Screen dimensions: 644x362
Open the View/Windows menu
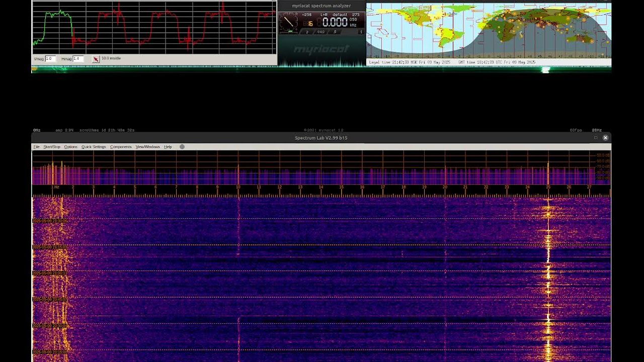(147, 147)
